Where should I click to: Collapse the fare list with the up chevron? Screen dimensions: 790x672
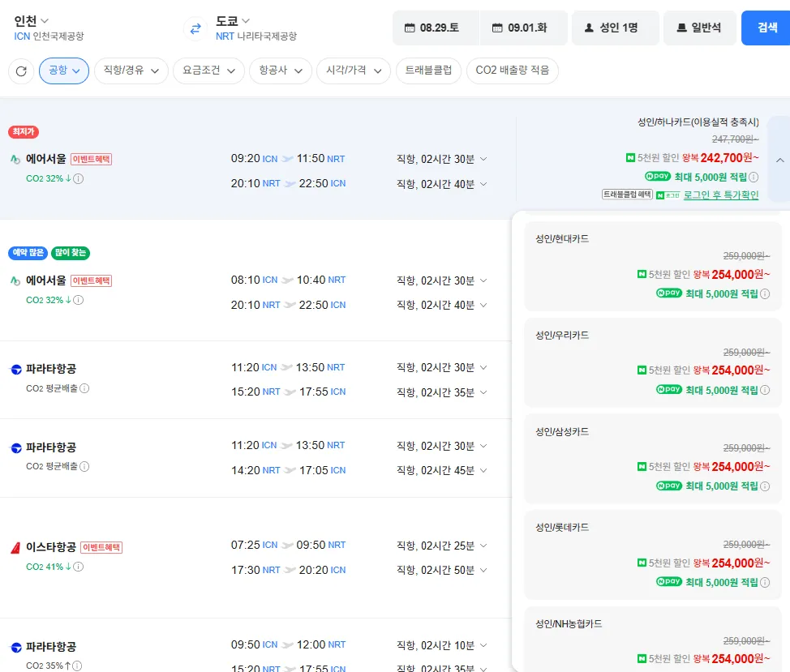click(x=780, y=160)
